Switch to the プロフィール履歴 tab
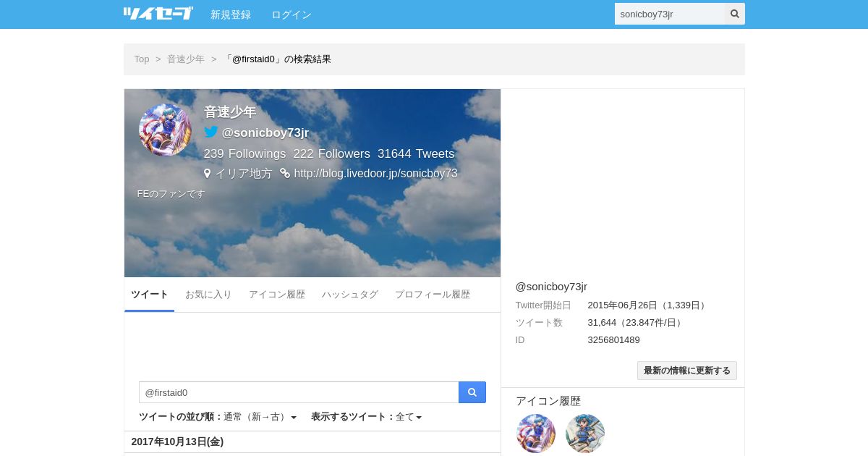 [x=433, y=295]
